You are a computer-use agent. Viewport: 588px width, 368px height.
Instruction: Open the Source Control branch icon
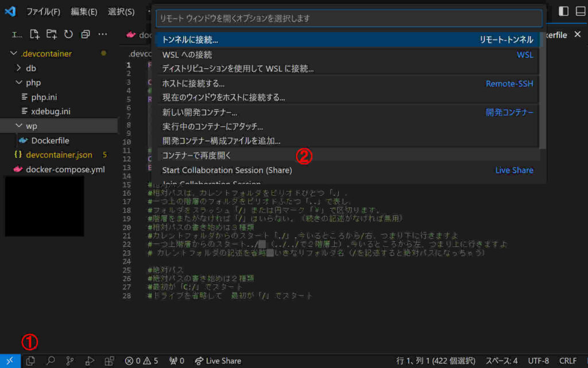[x=70, y=361]
